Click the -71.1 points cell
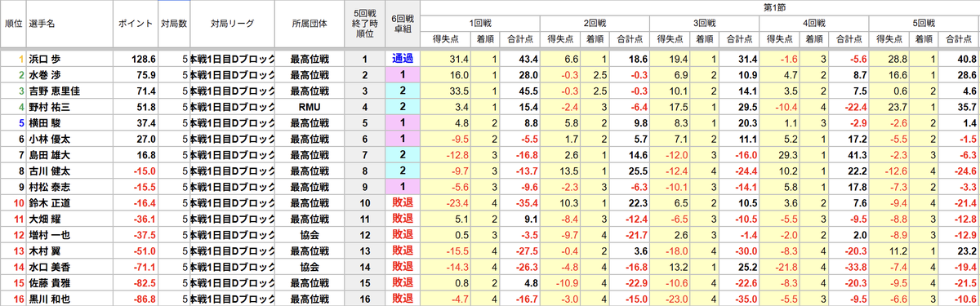This screenshot has width=980, height=306. pos(135,266)
